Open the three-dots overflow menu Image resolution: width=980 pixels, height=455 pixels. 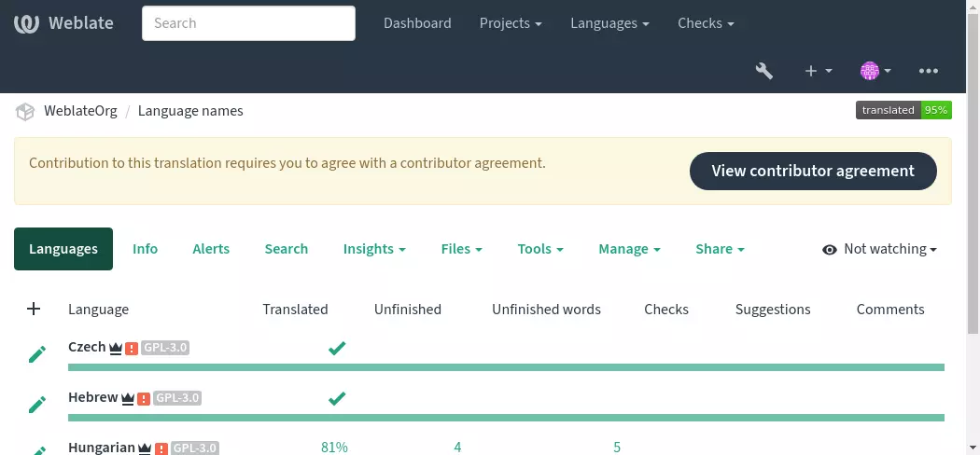[x=928, y=71]
